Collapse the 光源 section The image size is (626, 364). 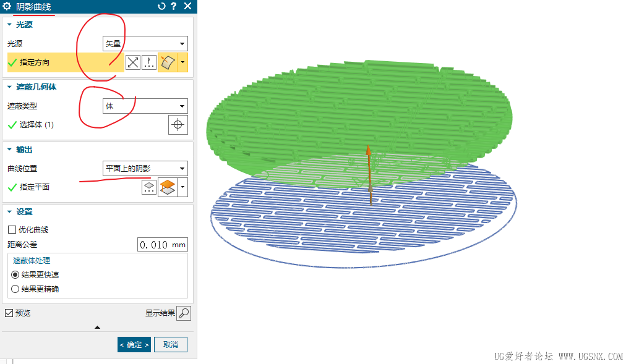tap(9, 24)
